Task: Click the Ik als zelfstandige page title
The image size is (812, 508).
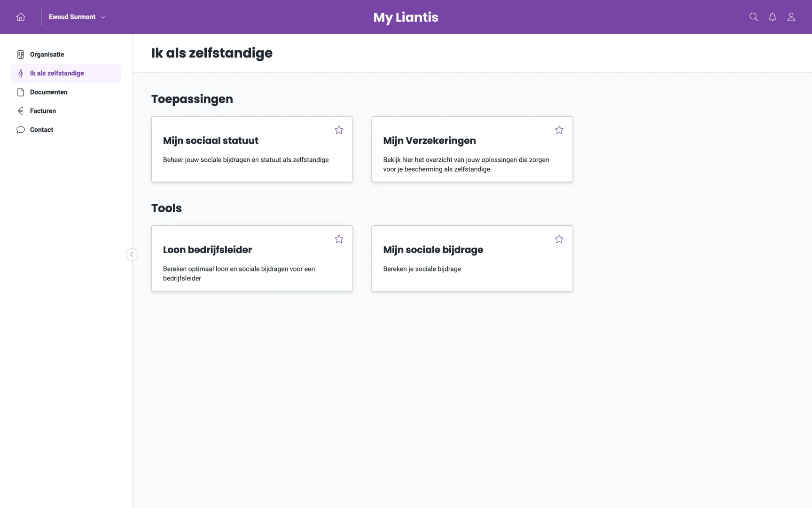Action: pos(212,53)
